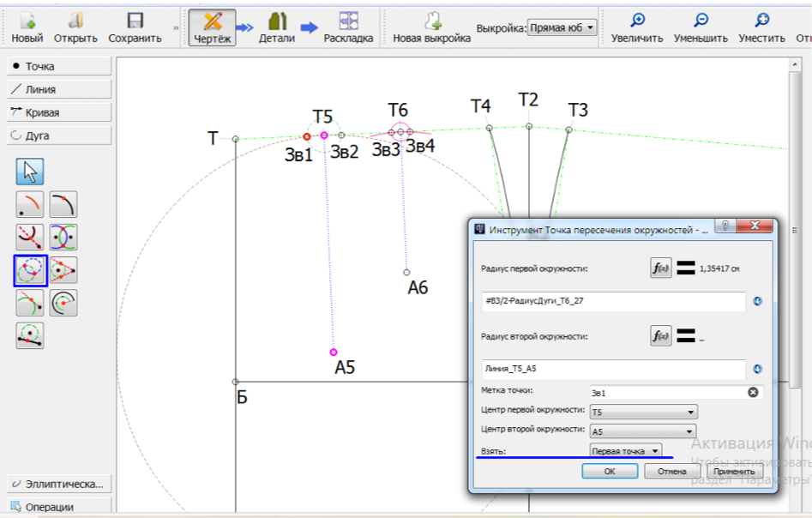The image size is (812, 518).
Task: Choose the circles intersection point tool
Action: point(30,270)
